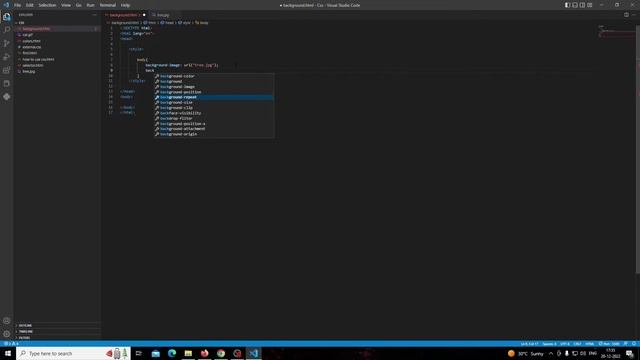Open the Explorer view in activity bar

point(7,17)
